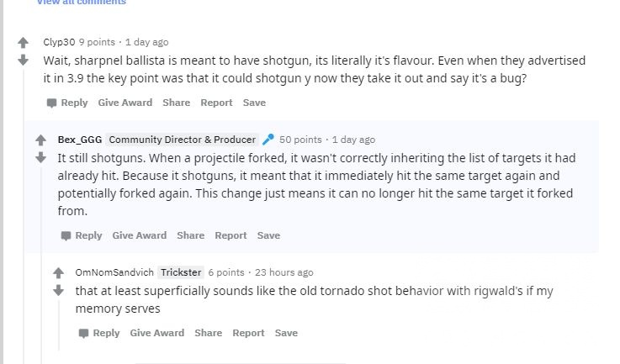Downvote OmNomSandvich's comment
620x364 pixels.
58,290
